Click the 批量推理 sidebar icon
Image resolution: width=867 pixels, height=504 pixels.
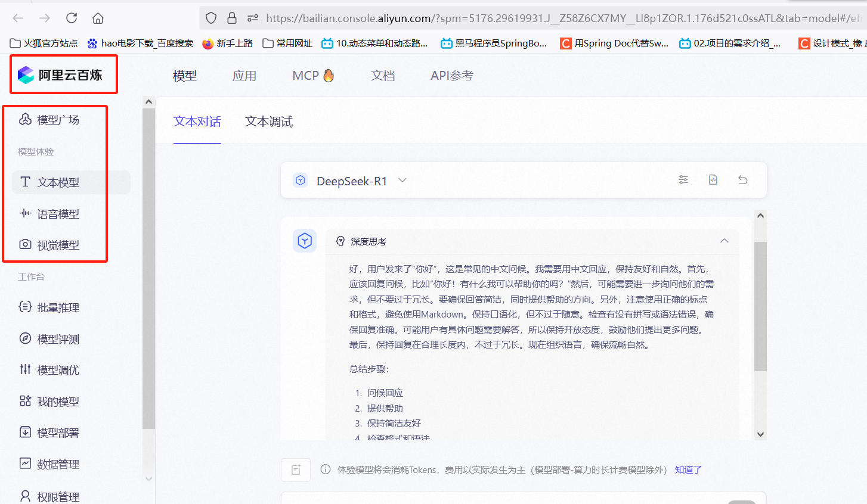point(25,307)
